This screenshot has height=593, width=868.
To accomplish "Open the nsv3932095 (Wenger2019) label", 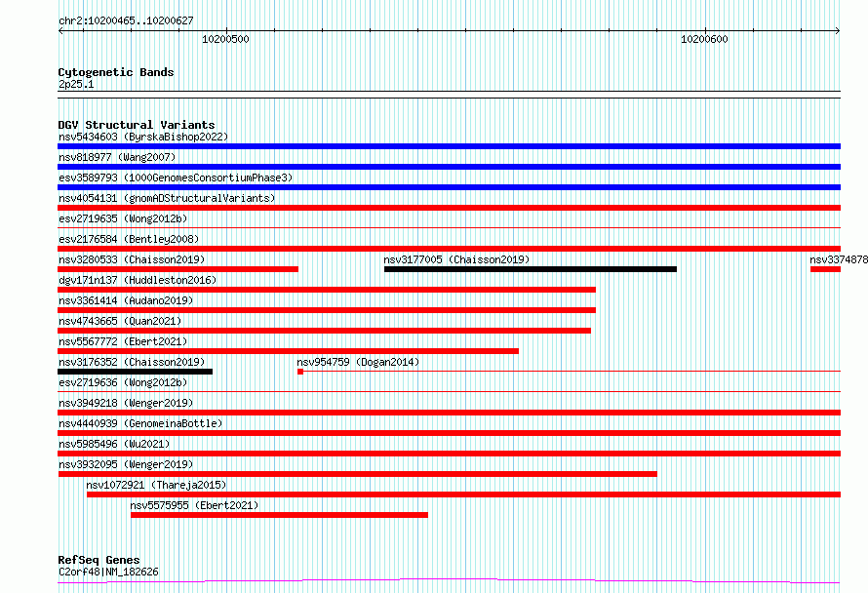I will [126, 464].
